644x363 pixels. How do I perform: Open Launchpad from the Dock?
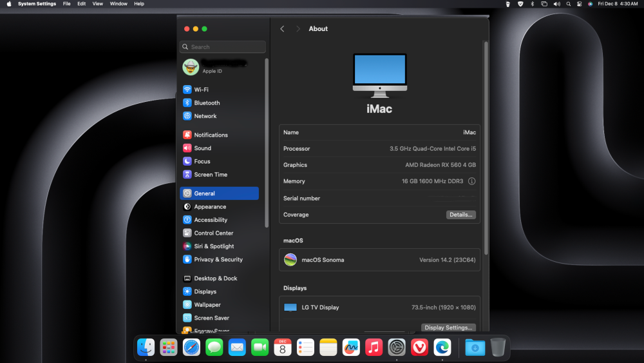point(168,348)
